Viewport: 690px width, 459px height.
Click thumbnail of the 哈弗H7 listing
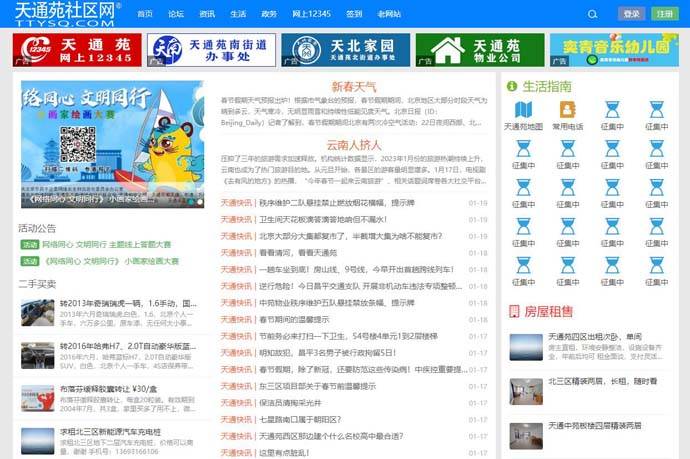[37, 356]
